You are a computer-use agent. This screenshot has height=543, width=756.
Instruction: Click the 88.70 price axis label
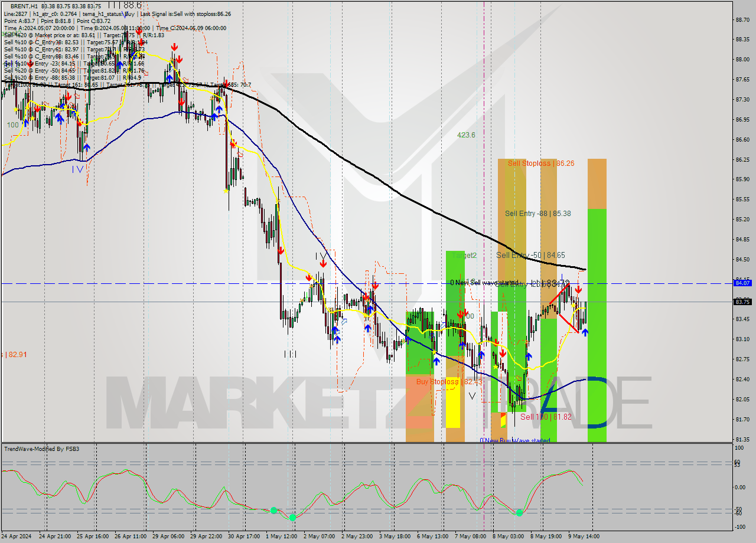point(743,19)
